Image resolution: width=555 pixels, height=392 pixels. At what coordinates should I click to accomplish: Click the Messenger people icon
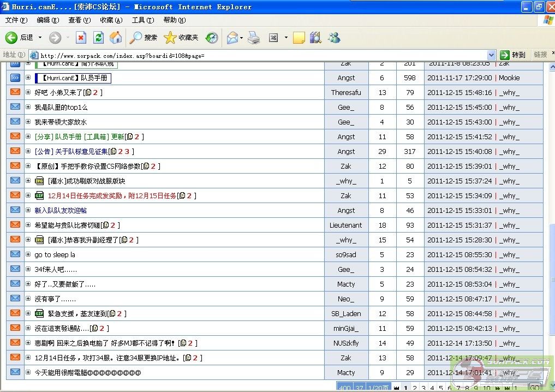[334, 38]
